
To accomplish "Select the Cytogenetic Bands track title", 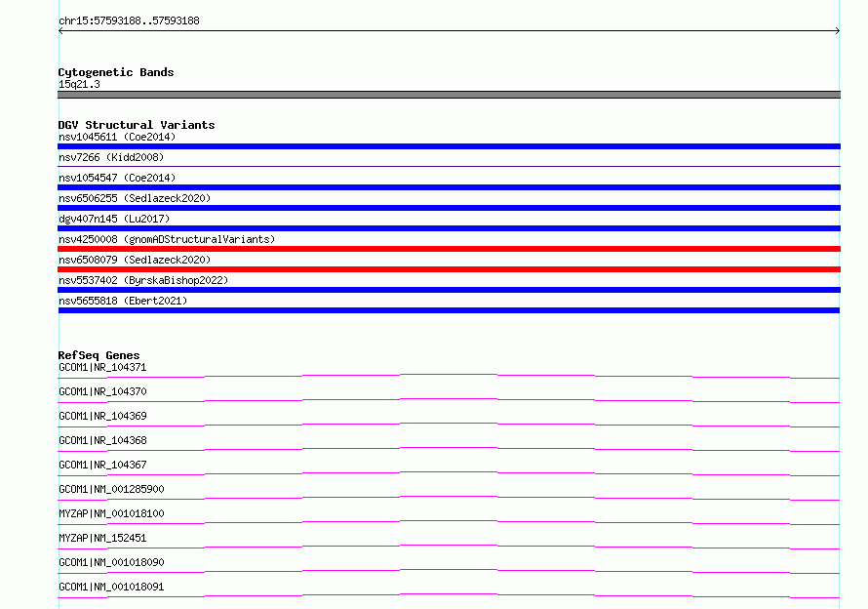I will 116,72.
